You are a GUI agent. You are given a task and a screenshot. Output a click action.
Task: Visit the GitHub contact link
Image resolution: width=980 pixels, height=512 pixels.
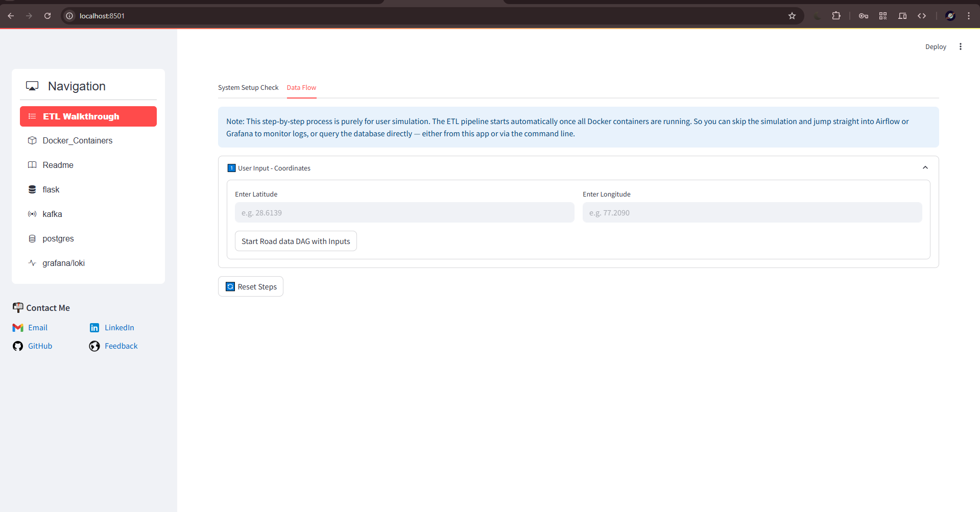tap(40, 346)
